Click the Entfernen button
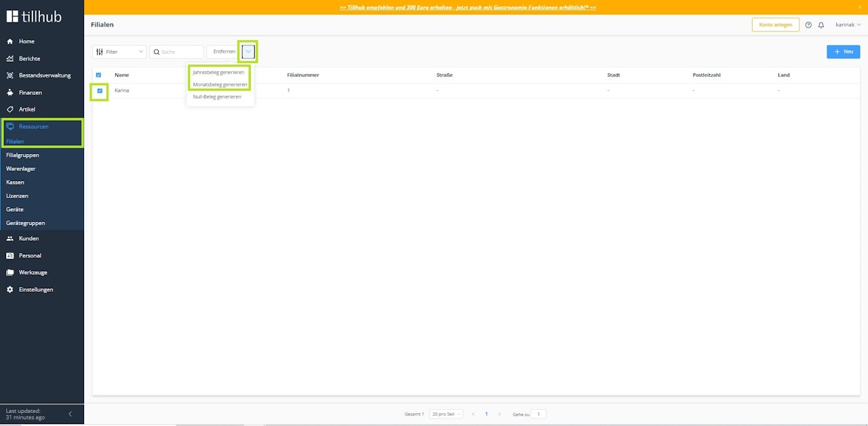868x426 pixels. [x=224, y=52]
